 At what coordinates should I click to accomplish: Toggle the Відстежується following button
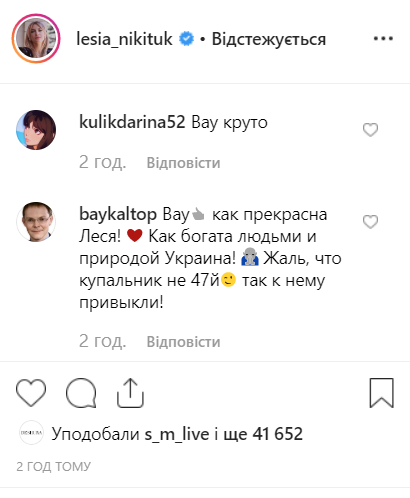pyautogui.click(x=269, y=39)
